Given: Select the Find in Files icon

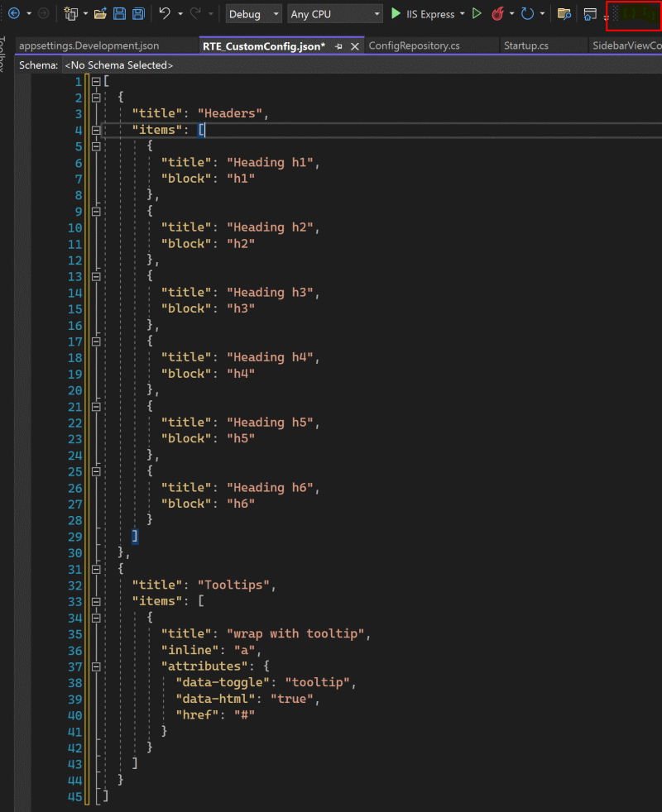Looking at the screenshot, I should pos(565,13).
